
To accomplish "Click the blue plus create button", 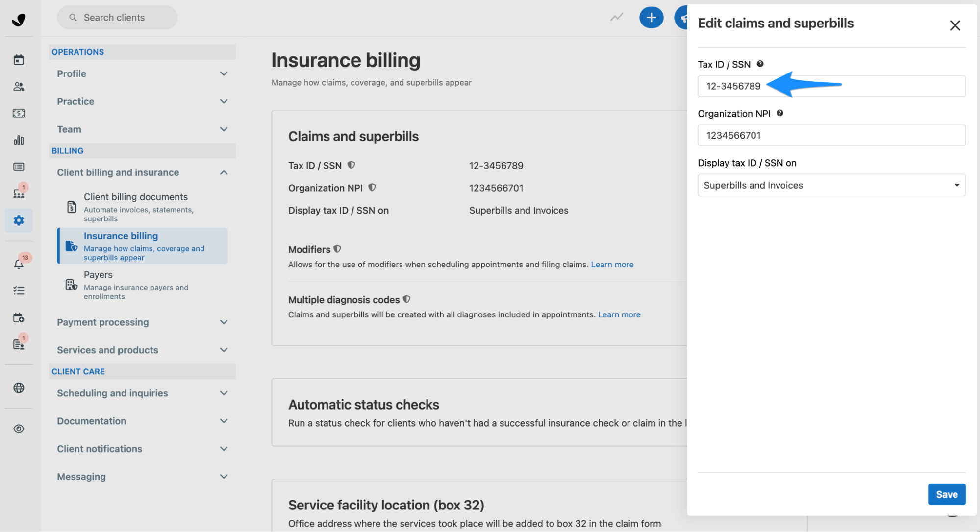I will (x=651, y=18).
